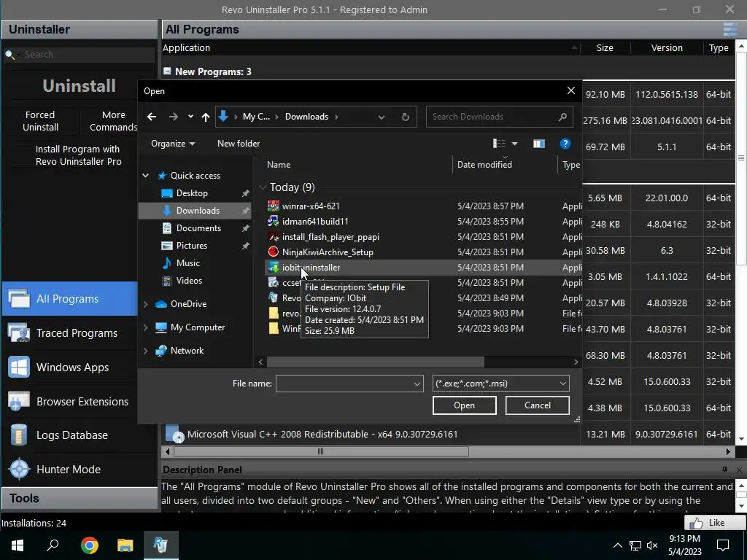Viewport: 747px width, 560px height.
Task: Select Videos in the navigation tree
Action: 189,281
